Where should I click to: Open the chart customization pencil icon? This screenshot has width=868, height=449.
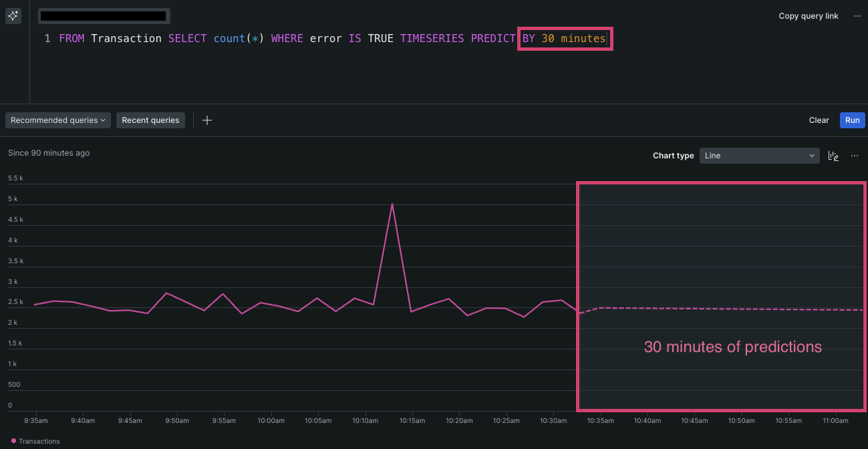coord(833,156)
